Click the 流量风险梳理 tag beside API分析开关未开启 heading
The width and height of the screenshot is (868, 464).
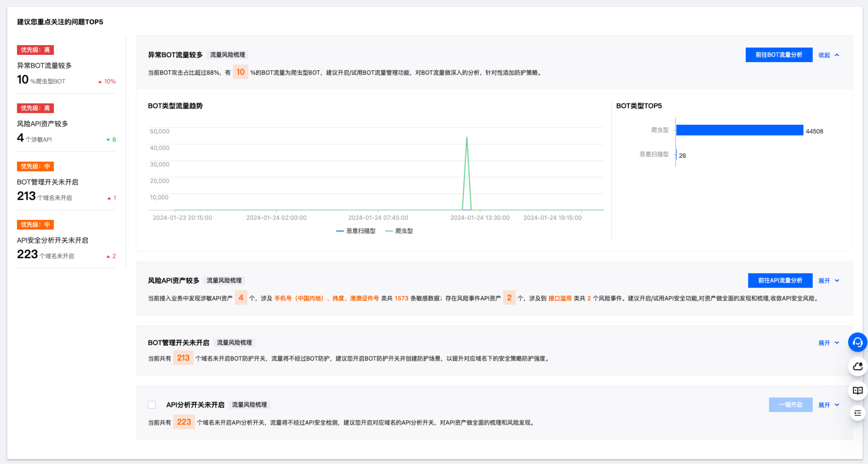249,405
